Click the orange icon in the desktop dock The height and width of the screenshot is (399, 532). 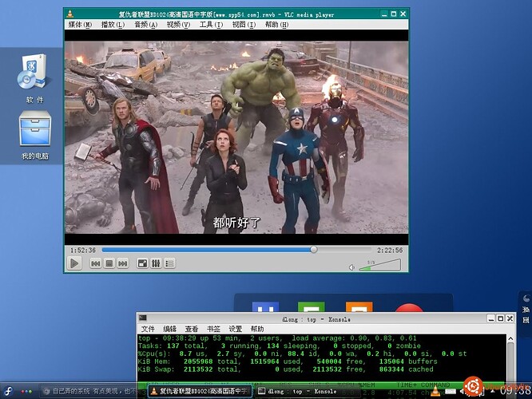pos(359,306)
